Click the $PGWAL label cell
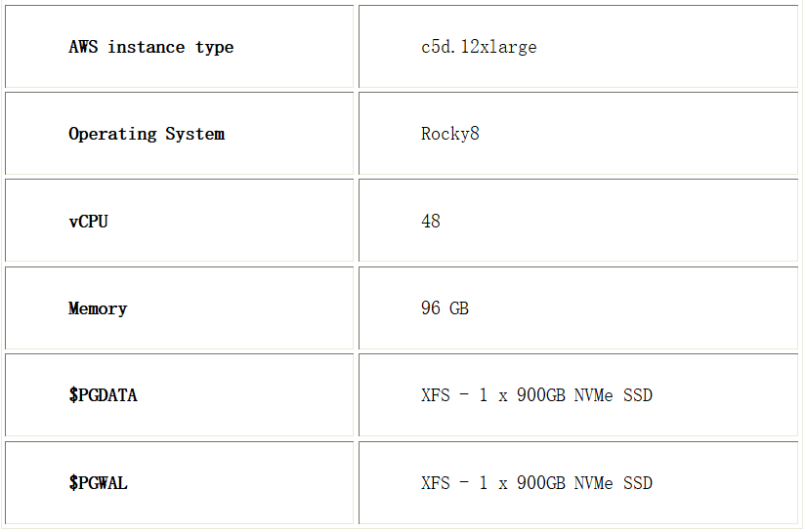The height and width of the screenshot is (532, 806). 180,482
